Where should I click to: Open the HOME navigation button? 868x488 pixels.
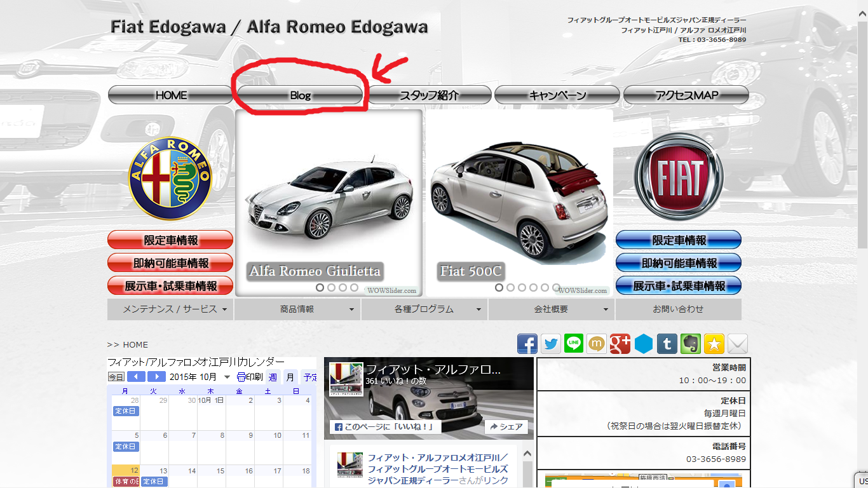pyautogui.click(x=171, y=95)
